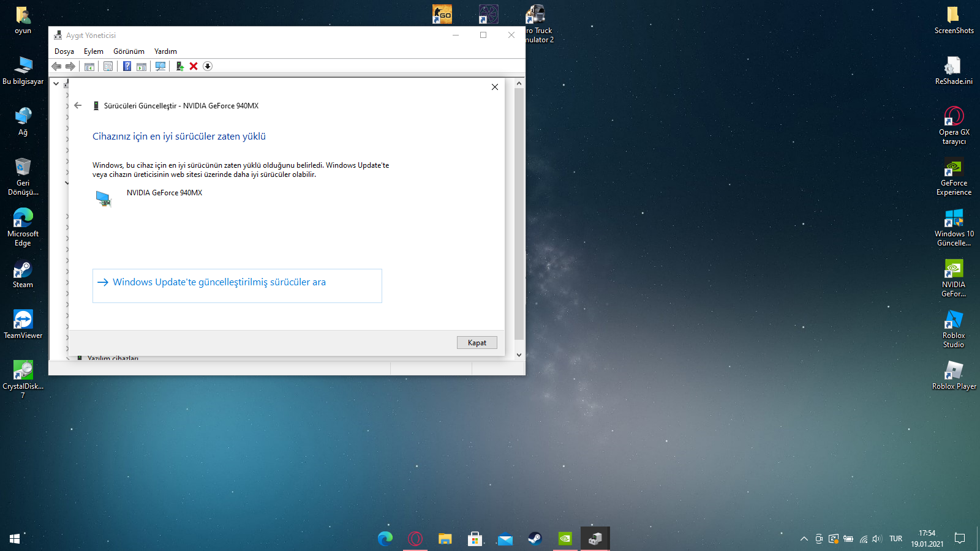Collapse the root computer node in device tree
Image resolution: width=980 pixels, height=551 pixels.
(56, 83)
